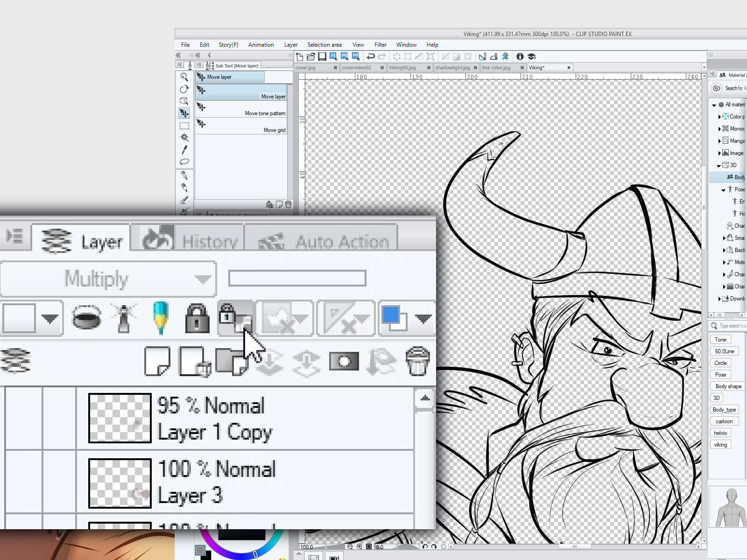
Task: Click the canvas horizontal scrollbar
Action: [x=574, y=546]
